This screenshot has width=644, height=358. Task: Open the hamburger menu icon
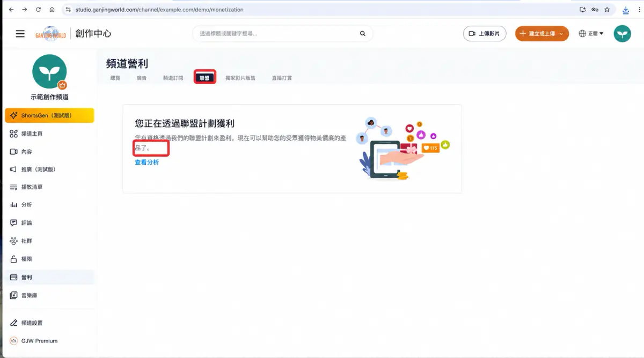20,33
